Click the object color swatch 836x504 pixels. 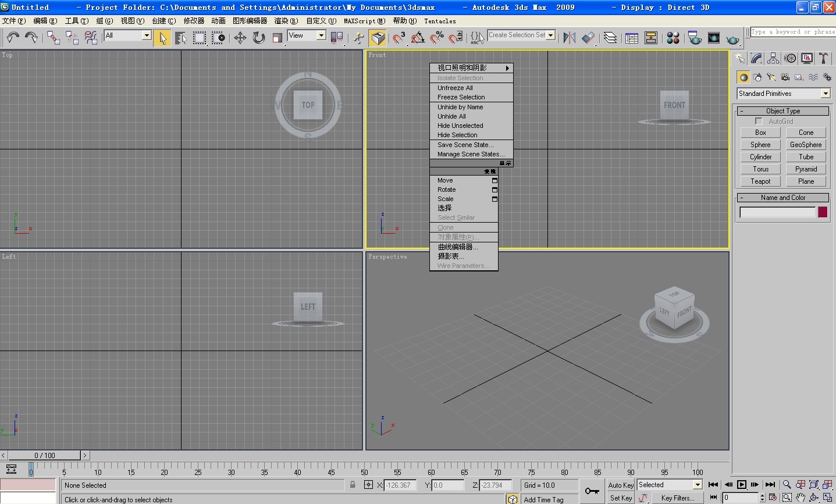click(822, 212)
